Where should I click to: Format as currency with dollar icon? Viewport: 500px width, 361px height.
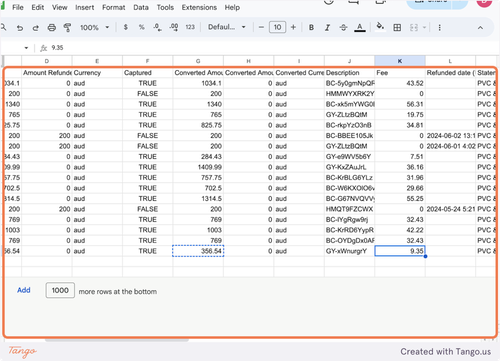(126, 27)
